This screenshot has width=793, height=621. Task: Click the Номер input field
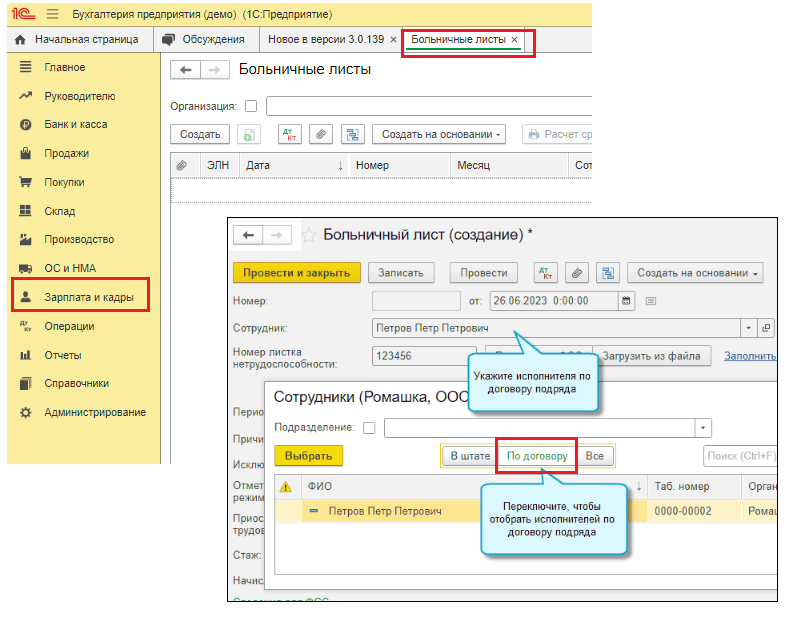[x=416, y=301]
